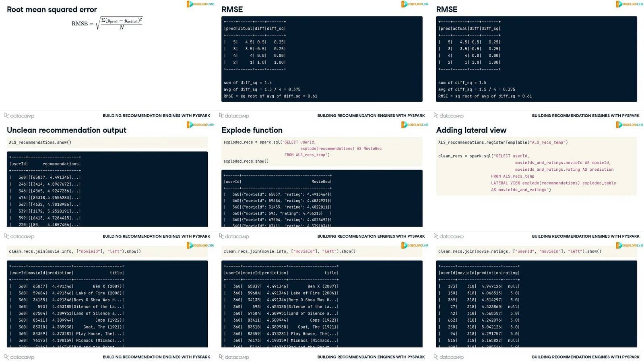
Task: Open the slide joining clean_recs with movie_ratings
Action: [x=537, y=302]
